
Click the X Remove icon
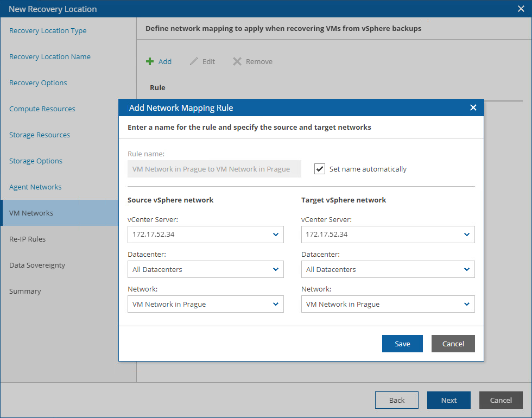pos(237,61)
